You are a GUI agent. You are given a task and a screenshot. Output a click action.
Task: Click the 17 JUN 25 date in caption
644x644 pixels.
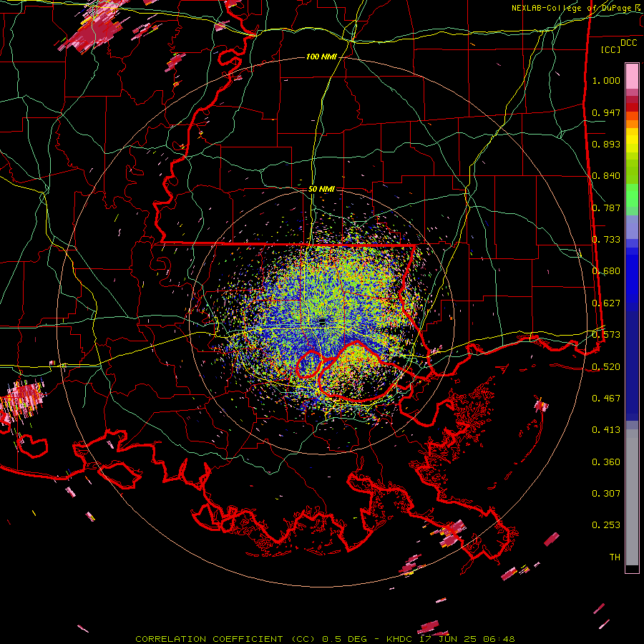tap(448, 639)
